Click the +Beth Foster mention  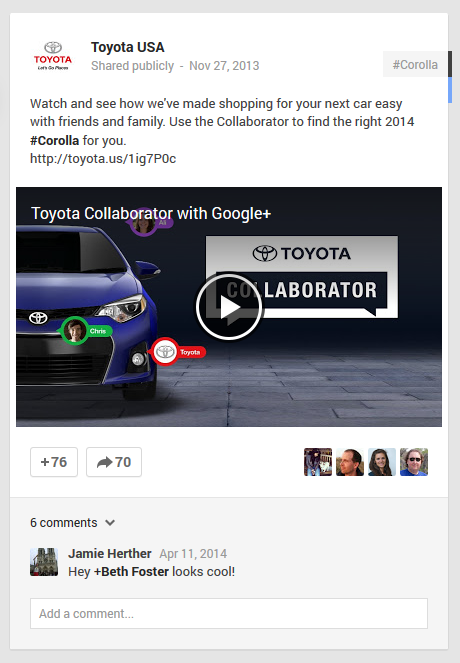point(131,572)
